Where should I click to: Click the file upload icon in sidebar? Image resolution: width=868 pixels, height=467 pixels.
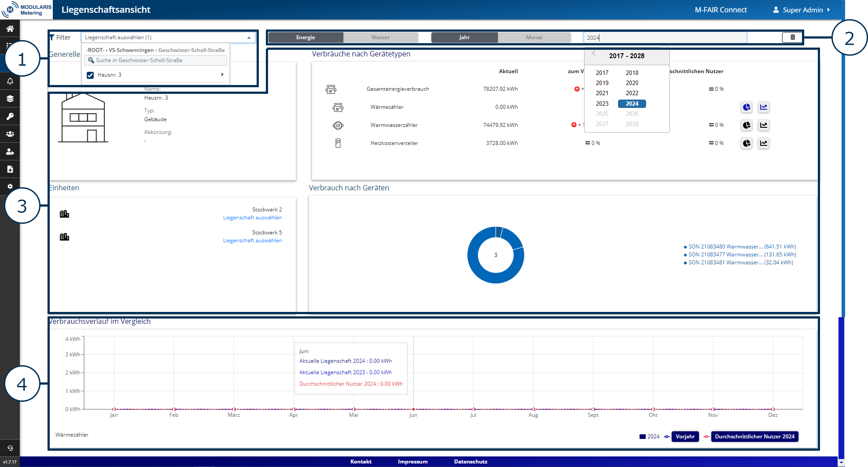pos(10,169)
